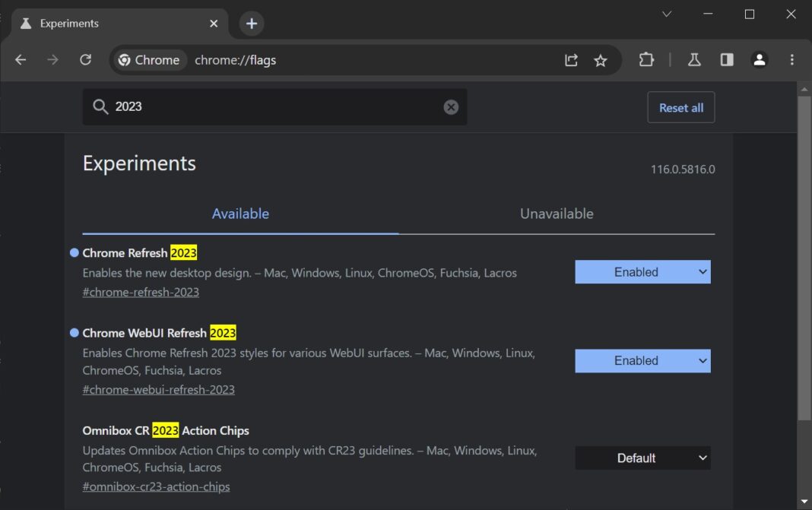The width and height of the screenshot is (812, 510).
Task: Clear the 2023 search query with the X
Action: pyautogui.click(x=451, y=106)
